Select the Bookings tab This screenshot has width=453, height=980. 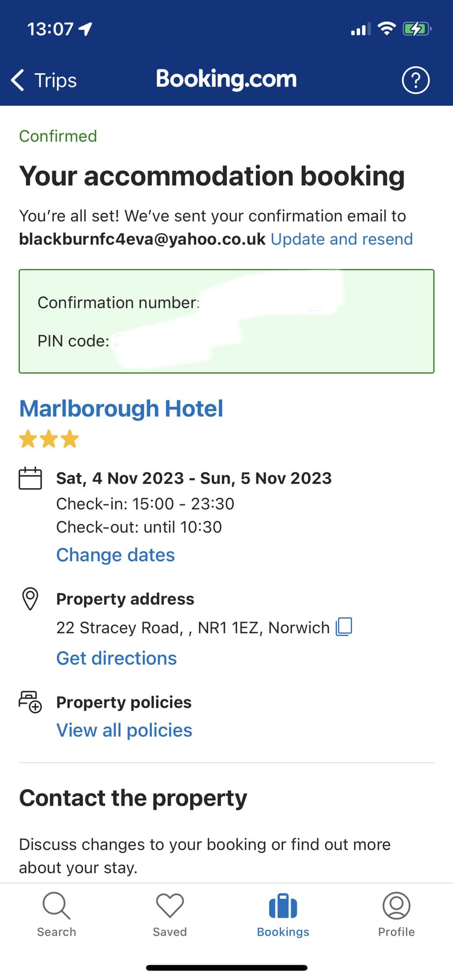(283, 914)
